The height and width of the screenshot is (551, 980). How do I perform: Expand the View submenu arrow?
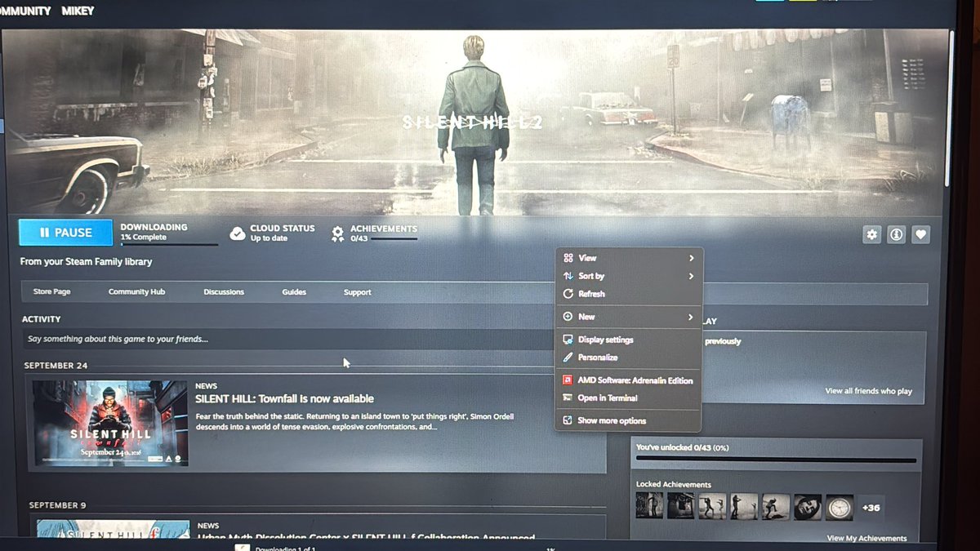[x=691, y=258]
